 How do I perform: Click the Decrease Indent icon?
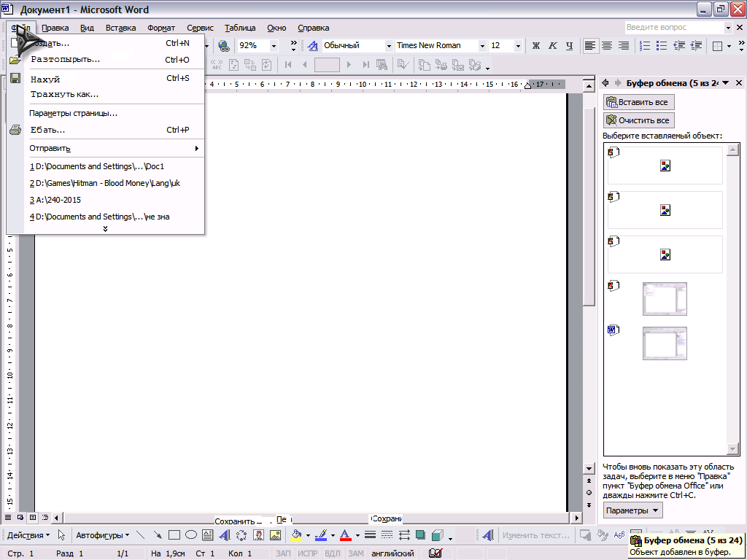[679, 46]
